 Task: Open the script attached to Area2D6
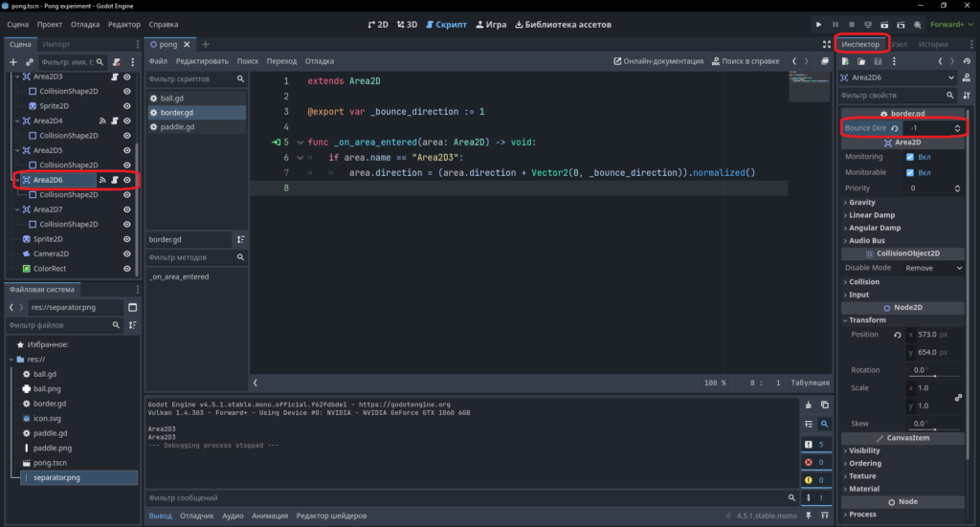point(115,180)
